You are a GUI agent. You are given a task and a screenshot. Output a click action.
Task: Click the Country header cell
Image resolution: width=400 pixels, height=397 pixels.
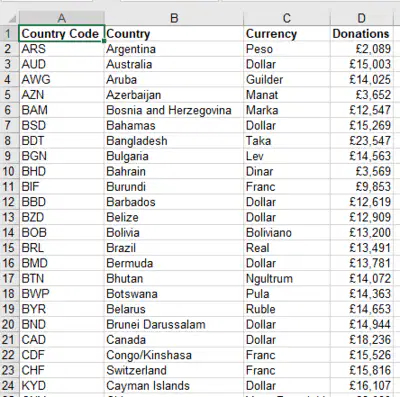pyautogui.click(x=174, y=34)
